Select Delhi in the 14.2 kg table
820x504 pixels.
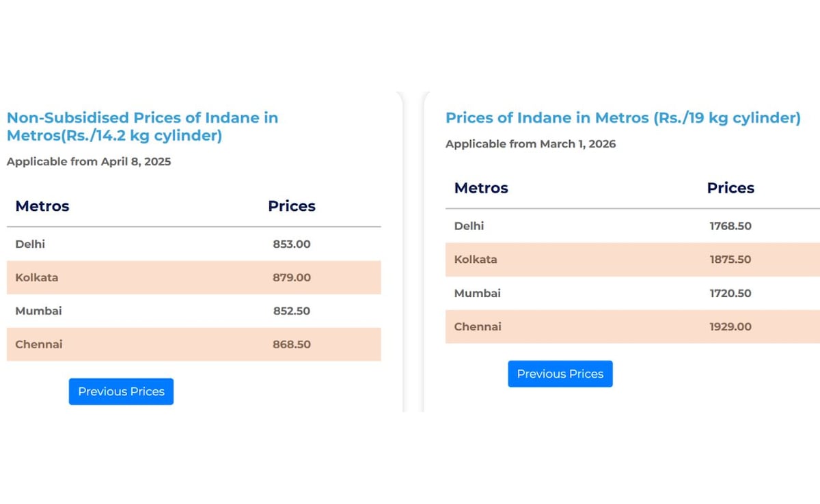coord(30,244)
